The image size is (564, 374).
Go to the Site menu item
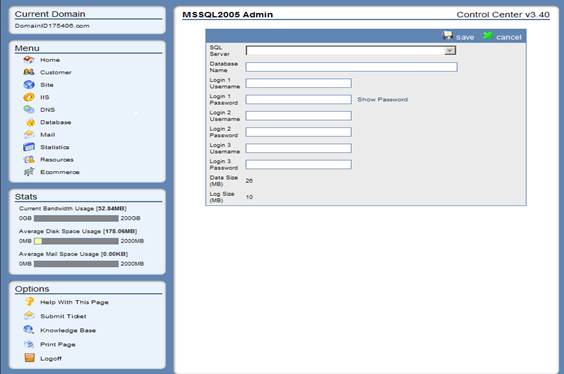(x=47, y=85)
